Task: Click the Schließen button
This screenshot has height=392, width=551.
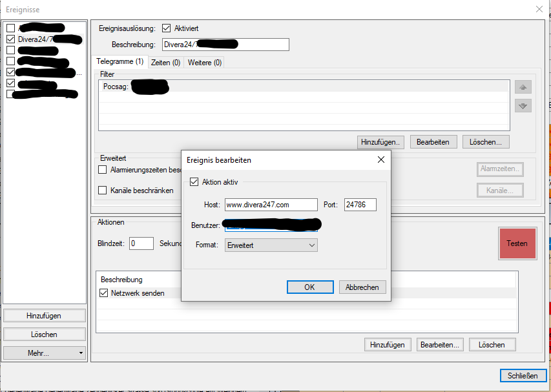Action: pos(523,375)
